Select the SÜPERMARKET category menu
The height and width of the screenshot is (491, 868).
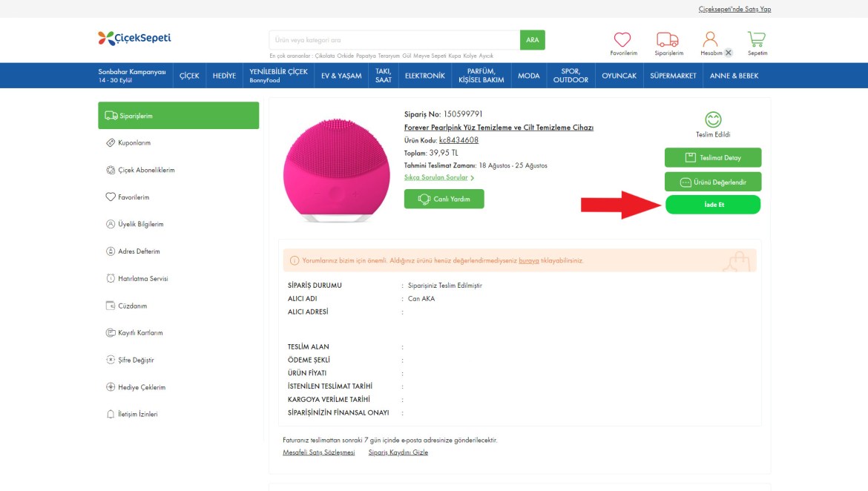(x=673, y=76)
